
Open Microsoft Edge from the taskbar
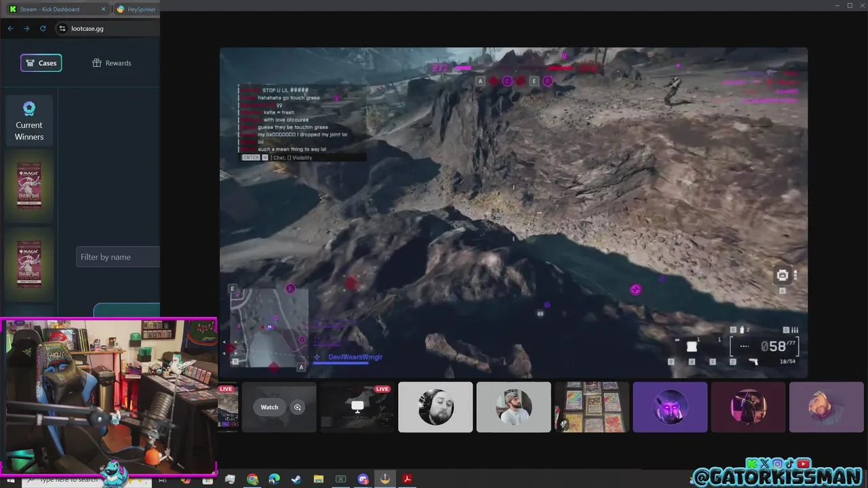(274, 479)
